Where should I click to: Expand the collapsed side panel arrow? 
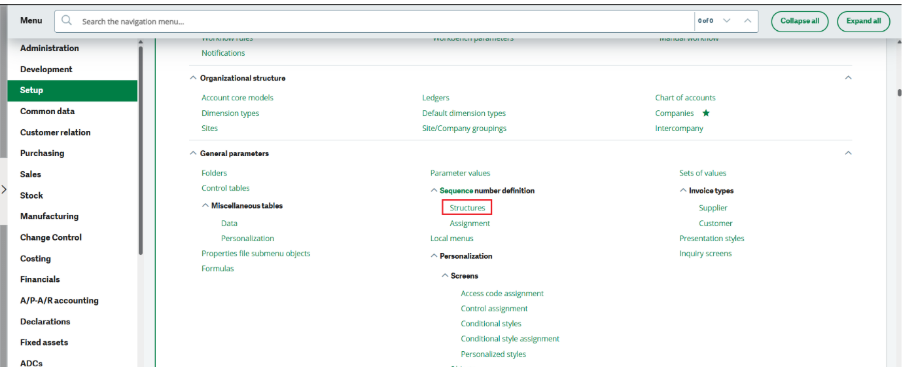[x=4, y=189]
